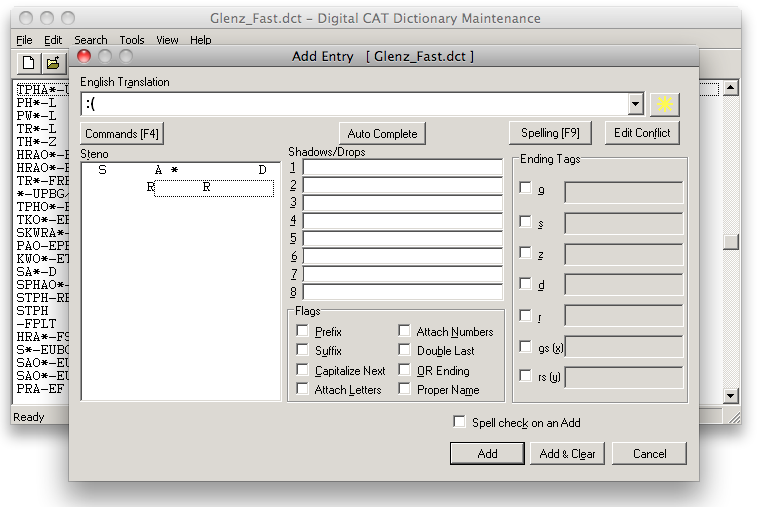The height and width of the screenshot is (507, 762).
Task: Select the TR*-L dictionary entry
Action: pos(36,129)
